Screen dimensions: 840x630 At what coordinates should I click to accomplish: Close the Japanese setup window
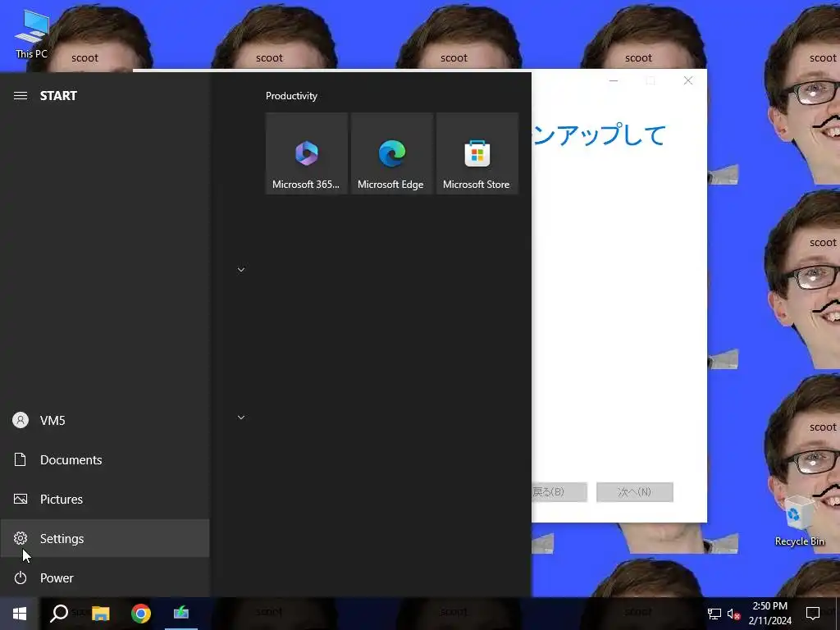coord(688,80)
